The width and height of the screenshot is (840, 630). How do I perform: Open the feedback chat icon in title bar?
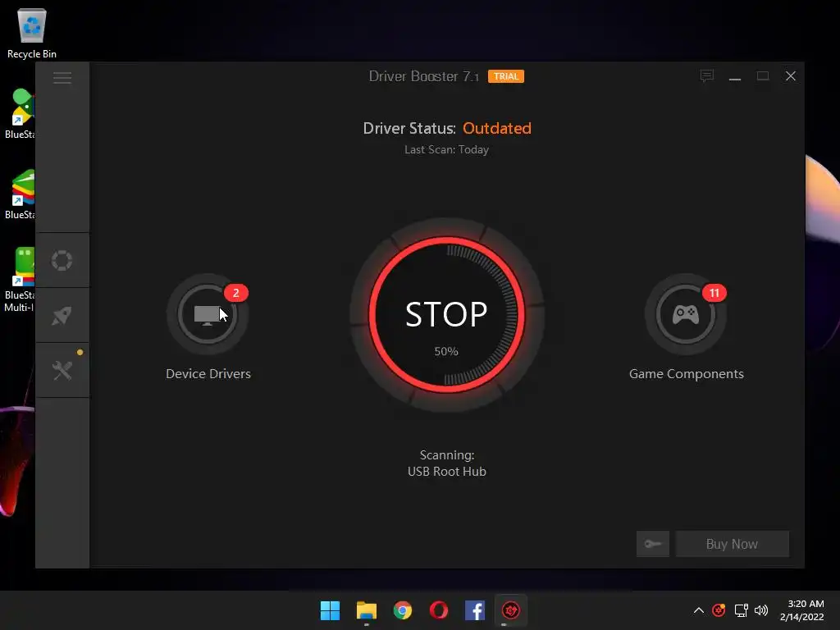click(706, 76)
